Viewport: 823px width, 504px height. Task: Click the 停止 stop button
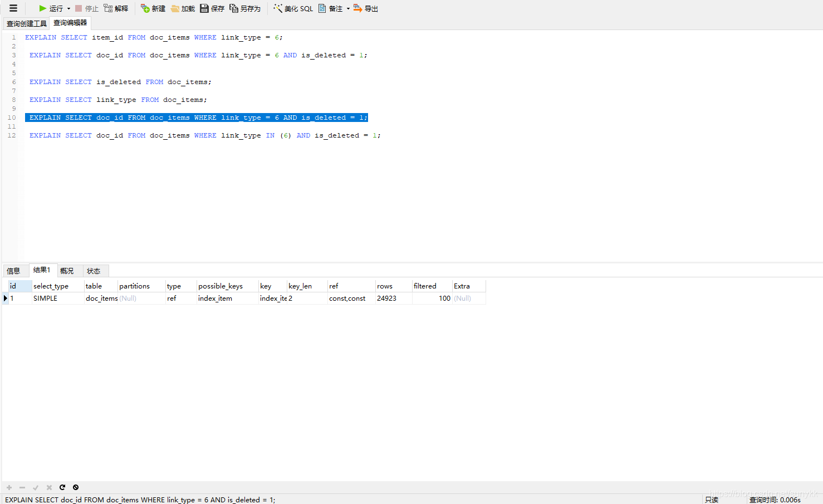(x=87, y=8)
